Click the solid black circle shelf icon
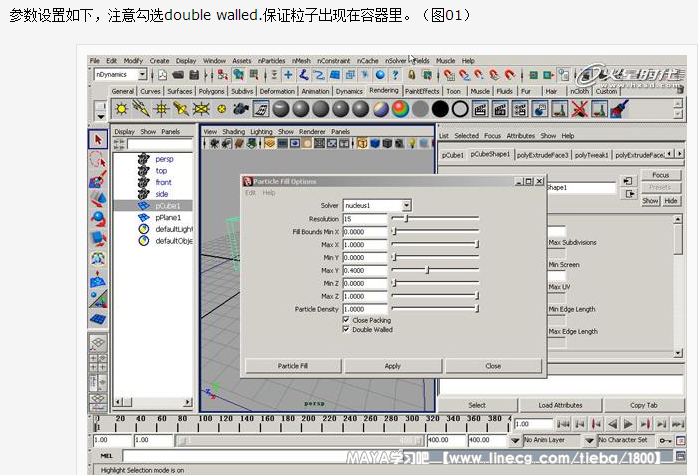698x475 pixels. coord(440,109)
